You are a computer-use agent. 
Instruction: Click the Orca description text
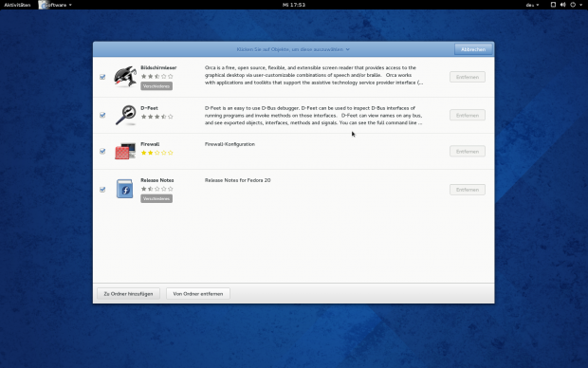[x=314, y=75]
